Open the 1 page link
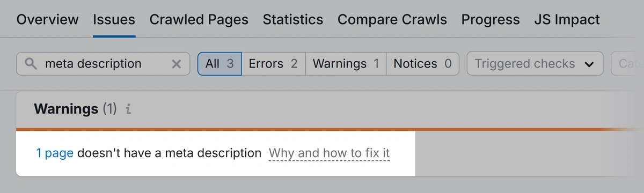Image resolution: width=644 pixels, height=193 pixels. tap(55, 153)
